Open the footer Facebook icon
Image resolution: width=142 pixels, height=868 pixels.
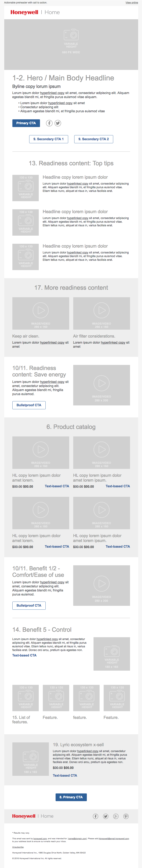pos(96,816)
